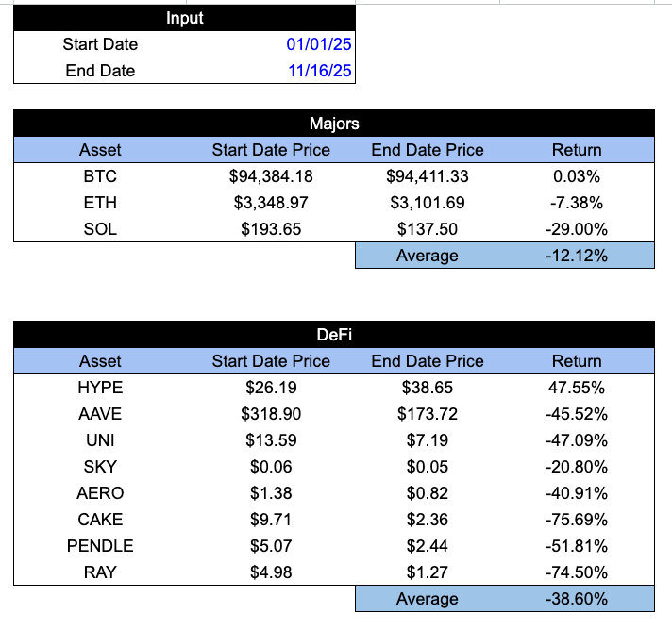
Task: Click the HYPE asset cell
Action: [x=100, y=387]
